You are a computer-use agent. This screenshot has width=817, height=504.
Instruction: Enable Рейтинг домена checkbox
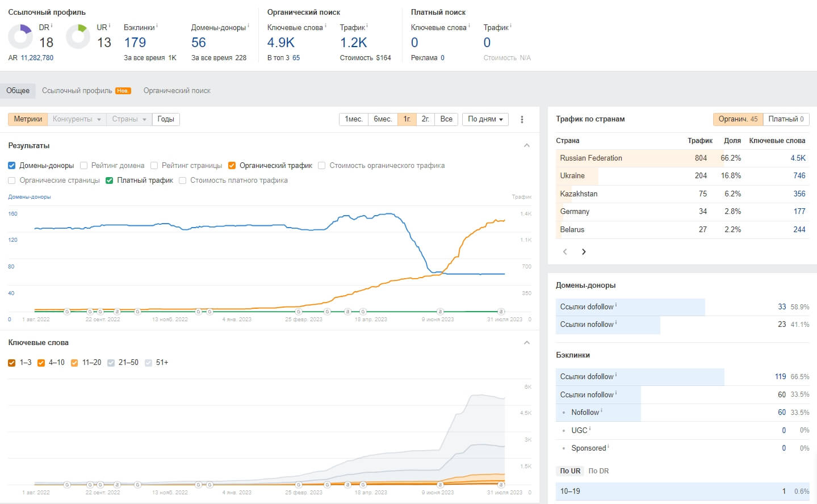(83, 166)
